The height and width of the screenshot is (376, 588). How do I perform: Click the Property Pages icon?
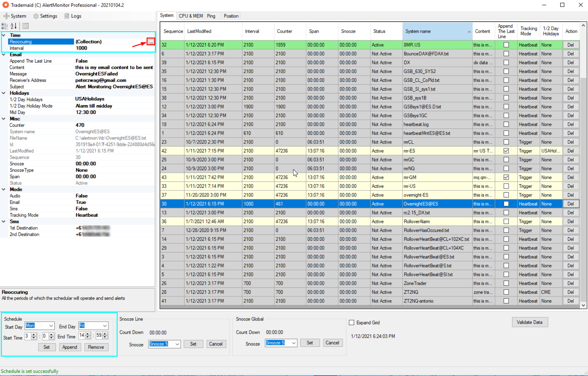coord(25,26)
